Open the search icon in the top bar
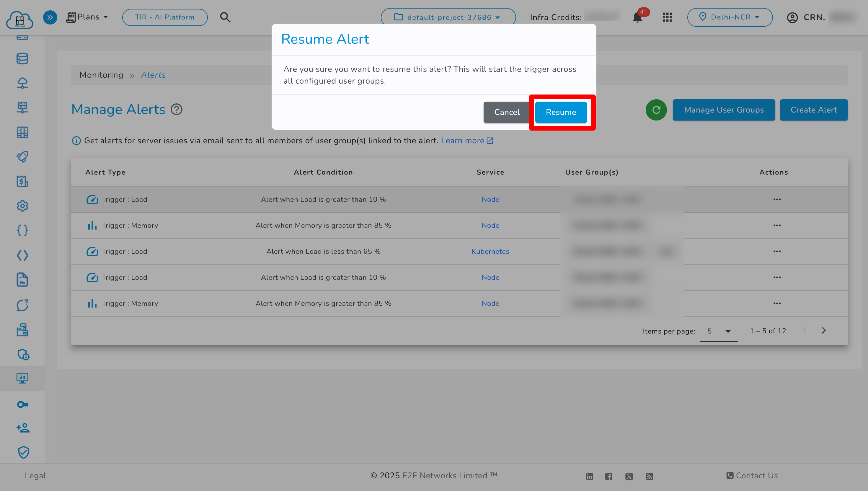 click(x=225, y=17)
